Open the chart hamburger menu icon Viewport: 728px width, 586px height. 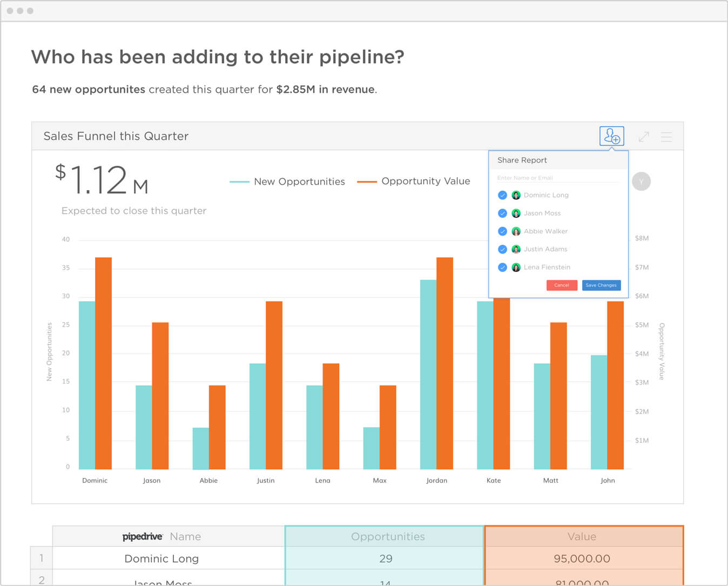pos(666,136)
